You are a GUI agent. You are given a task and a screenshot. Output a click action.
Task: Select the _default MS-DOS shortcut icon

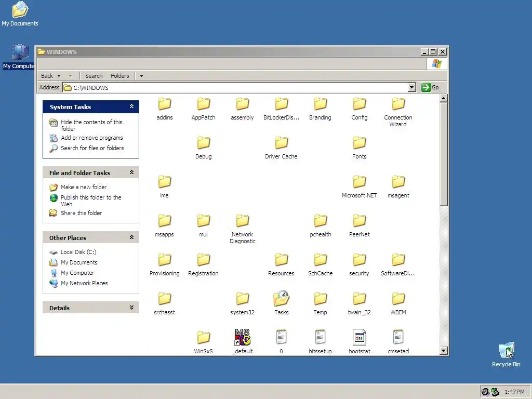(242, 337)
